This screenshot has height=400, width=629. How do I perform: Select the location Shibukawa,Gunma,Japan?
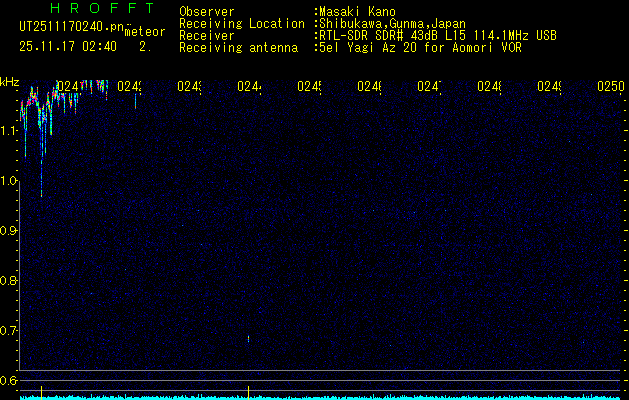pyautogui.click(x=392, y=24)
